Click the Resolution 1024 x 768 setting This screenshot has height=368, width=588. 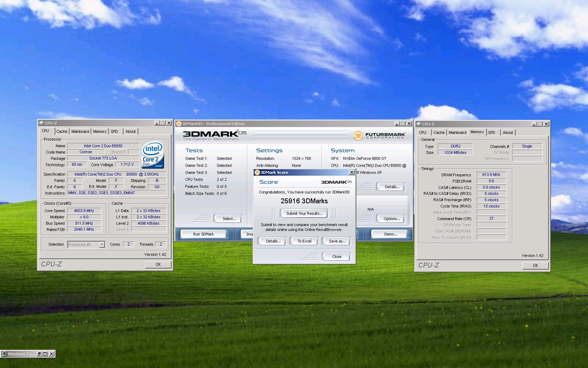tap(301, 158)
